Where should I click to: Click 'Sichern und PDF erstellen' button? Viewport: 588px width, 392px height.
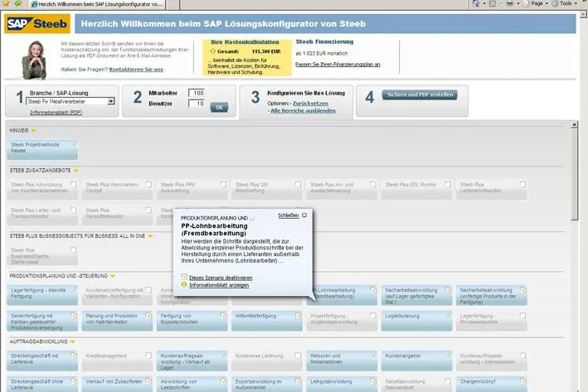pyautogui.click(x=420, y=94)
